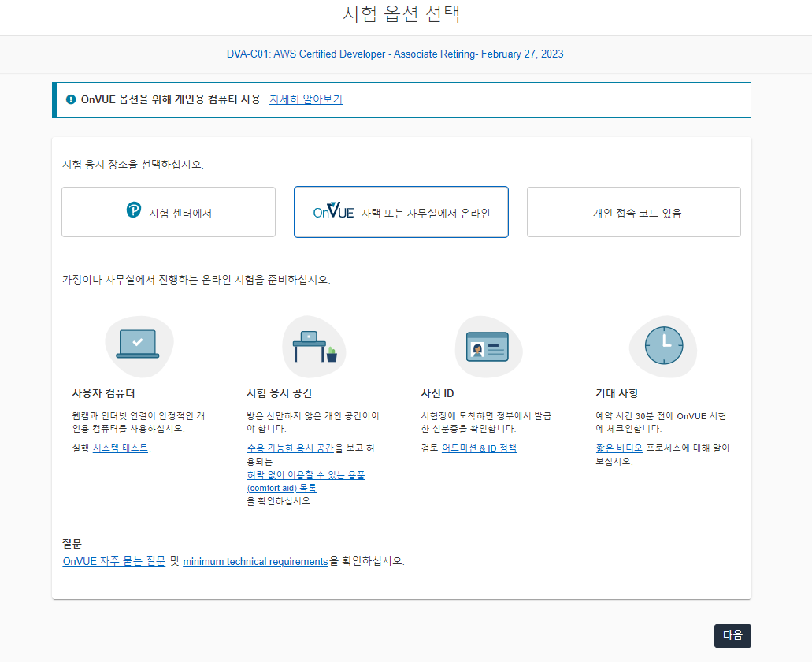Choose the 개인 접속 코드 있음 option
Viewport: 812px width, 662px height.
click(634, 212)
